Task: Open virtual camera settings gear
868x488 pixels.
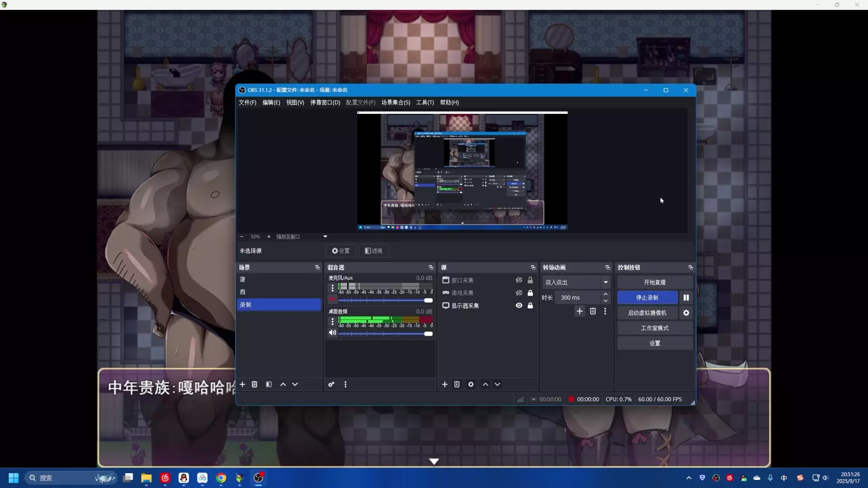Action: tap(686, 313)
